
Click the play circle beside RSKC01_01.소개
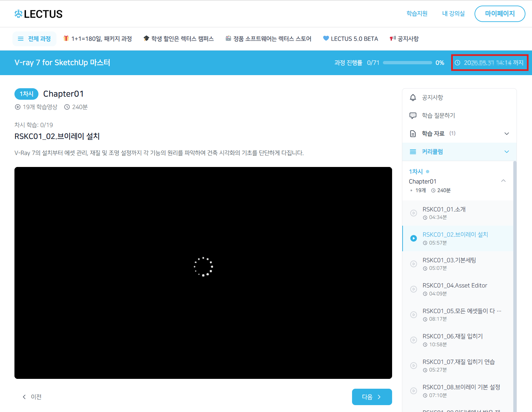pos(414,213)
